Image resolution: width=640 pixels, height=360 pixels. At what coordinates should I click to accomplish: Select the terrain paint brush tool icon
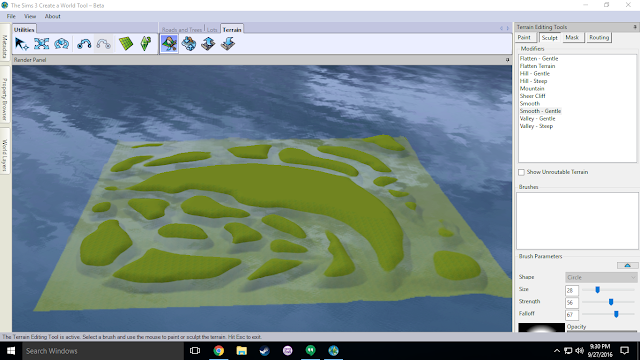[169, 44]
